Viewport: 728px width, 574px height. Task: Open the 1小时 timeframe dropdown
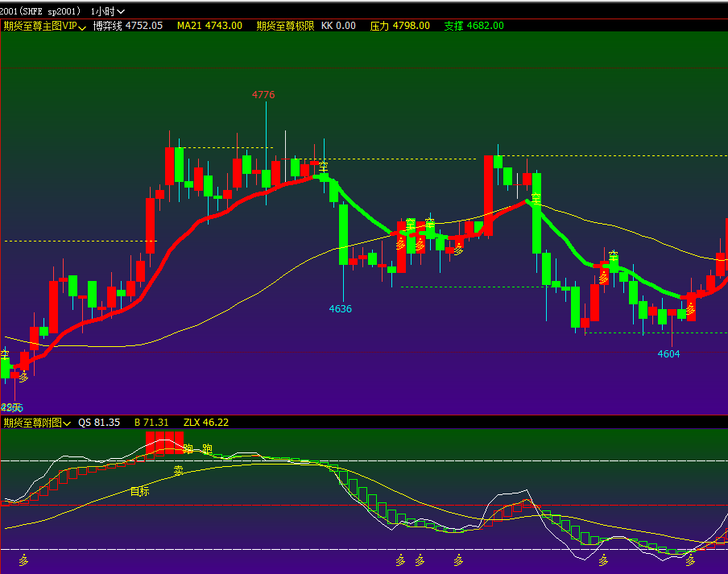pos(108,10)
